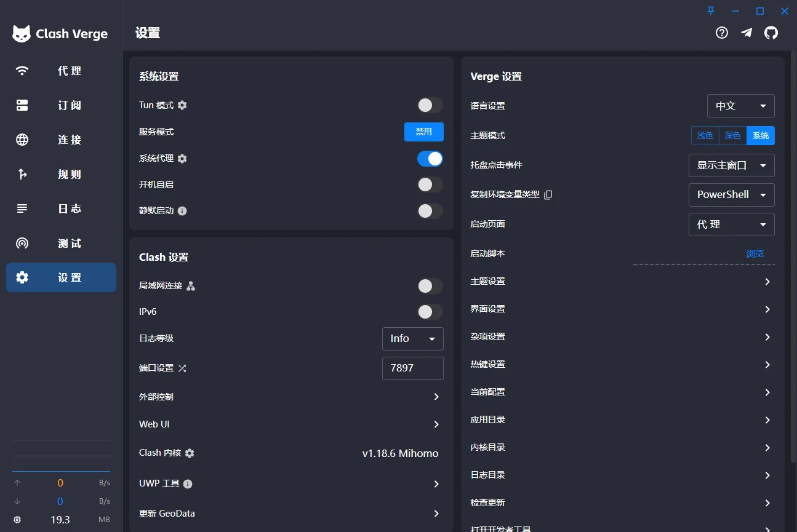Expand the 主题设置 row chevron
The width and height of the screenshot is (797, 532).
coord(767,282)
